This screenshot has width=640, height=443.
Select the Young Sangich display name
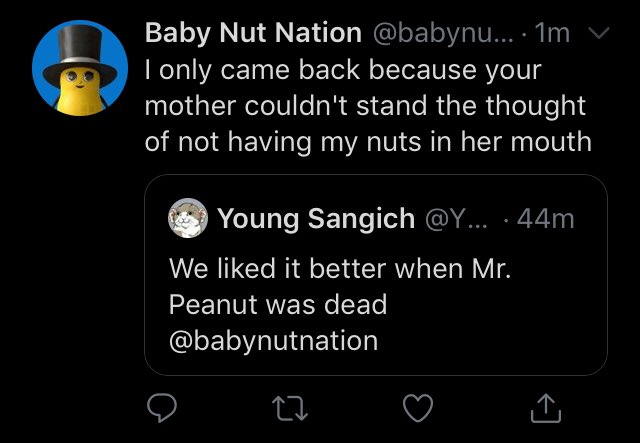tap(315, 218)
